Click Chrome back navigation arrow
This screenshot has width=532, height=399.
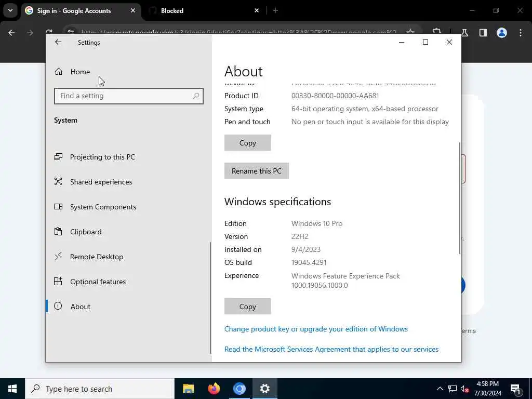11,33
